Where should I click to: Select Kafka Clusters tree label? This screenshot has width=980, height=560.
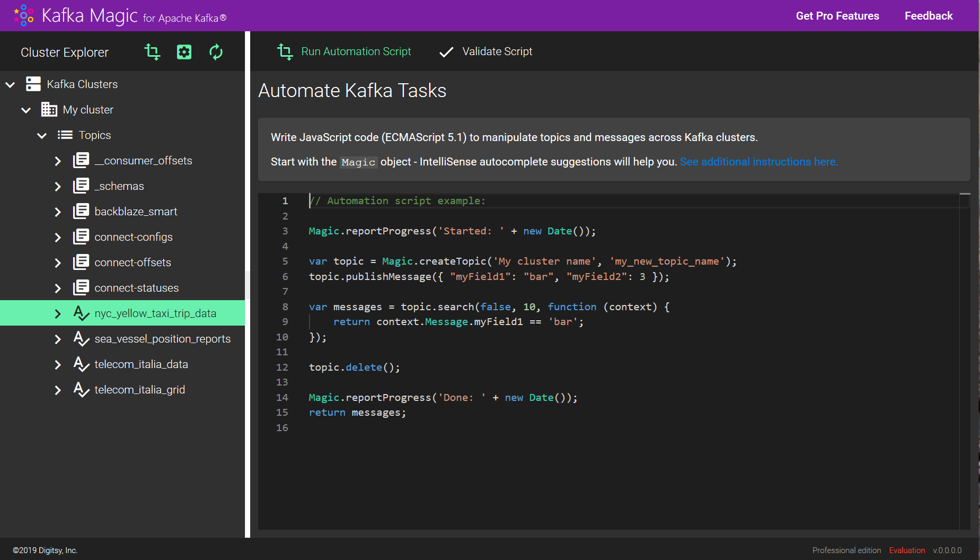(x=82, y=84)
